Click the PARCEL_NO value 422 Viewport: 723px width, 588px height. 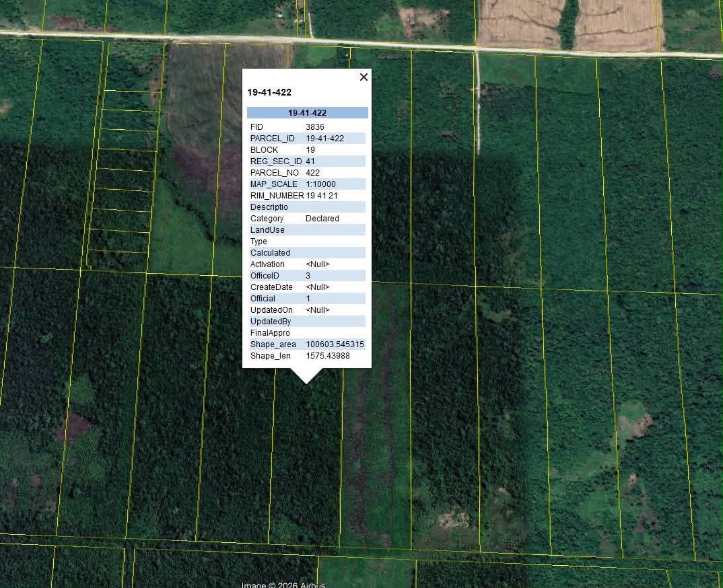click(x=312, y=173)
